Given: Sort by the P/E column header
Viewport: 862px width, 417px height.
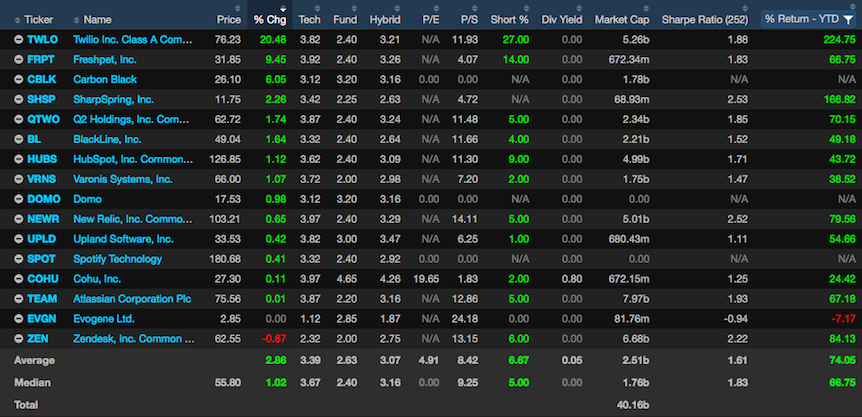Looking at the screenshot, I should click(x=431, y=20).
